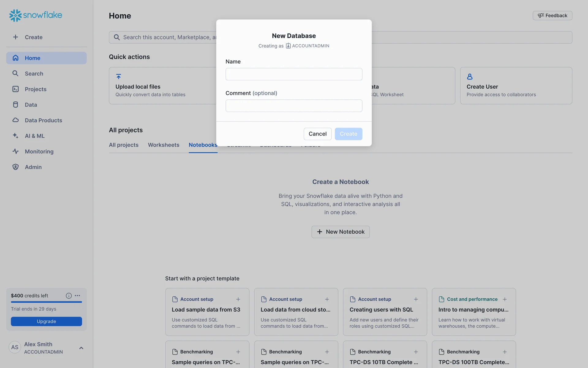
Task: Open Admin via shield icon
Action: [15, 167]
